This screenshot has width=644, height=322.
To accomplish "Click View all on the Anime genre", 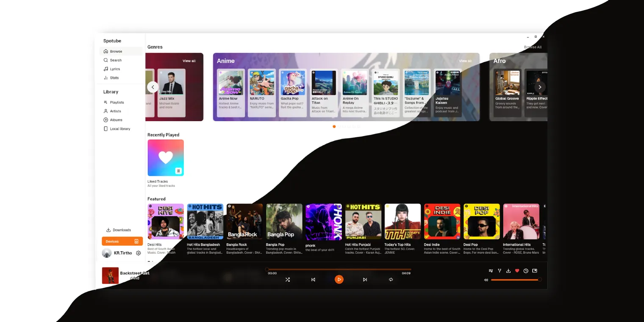I will pos(465,61).
